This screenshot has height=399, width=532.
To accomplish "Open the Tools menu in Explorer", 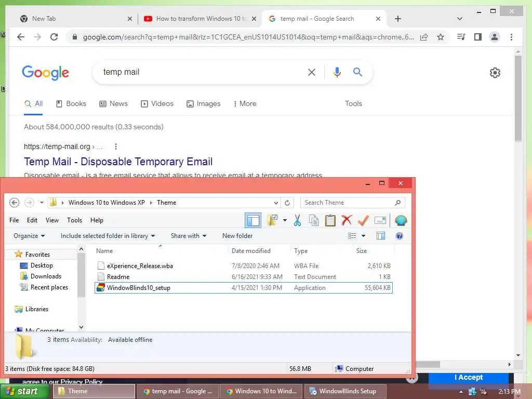I will [75, 220].
